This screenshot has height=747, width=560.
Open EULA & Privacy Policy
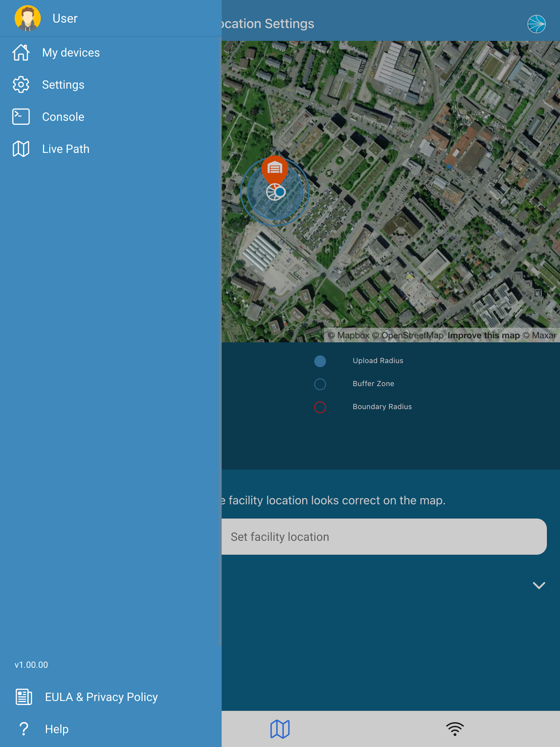click(111, 697)
